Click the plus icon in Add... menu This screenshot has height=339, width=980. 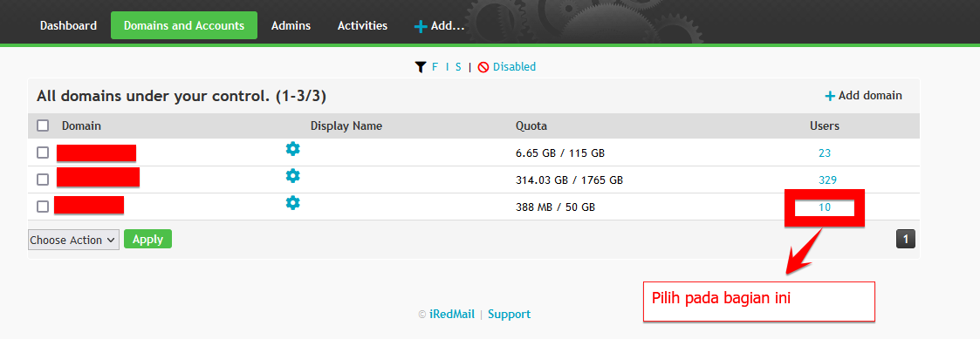[x=421, y=26]
